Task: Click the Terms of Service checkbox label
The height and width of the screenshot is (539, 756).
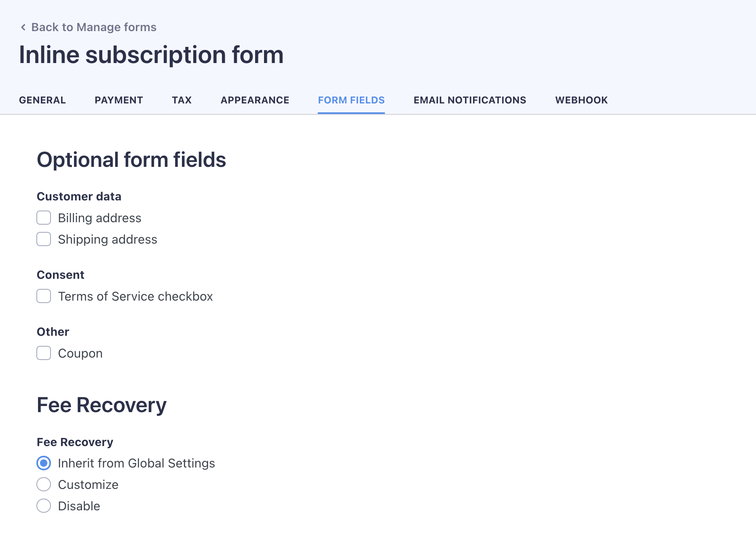Action: point(135,297)
